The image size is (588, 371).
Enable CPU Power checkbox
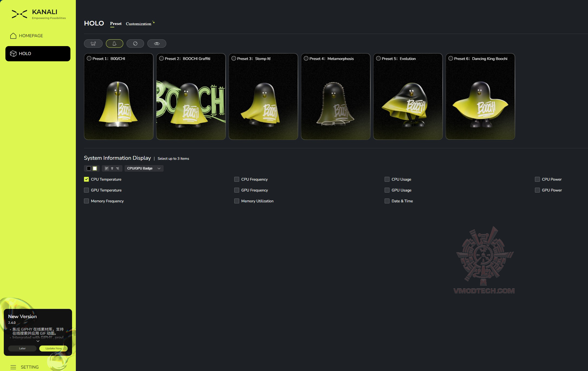pos(537,179)
